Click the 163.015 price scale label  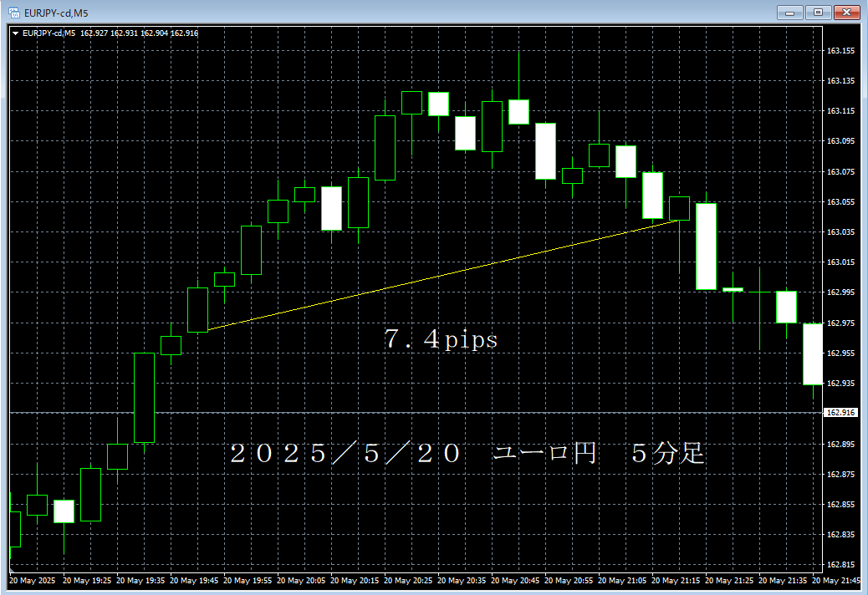click(x=840, y=262)
